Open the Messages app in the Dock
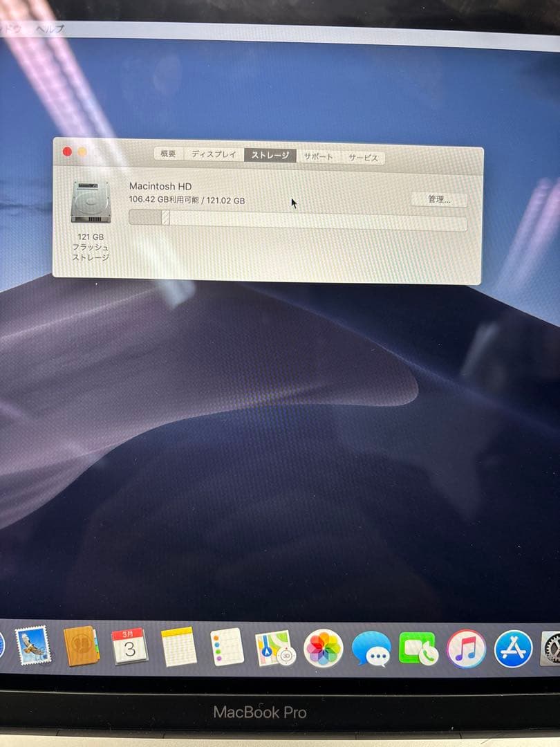Screen dimensions: 560x747 click(371, 648)
